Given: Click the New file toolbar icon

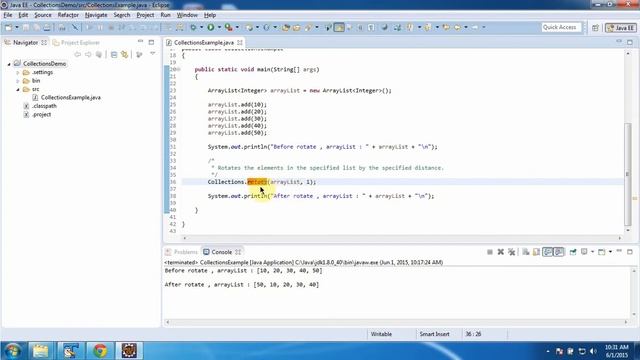Looking at the screenshot, I should click(8, 27).
